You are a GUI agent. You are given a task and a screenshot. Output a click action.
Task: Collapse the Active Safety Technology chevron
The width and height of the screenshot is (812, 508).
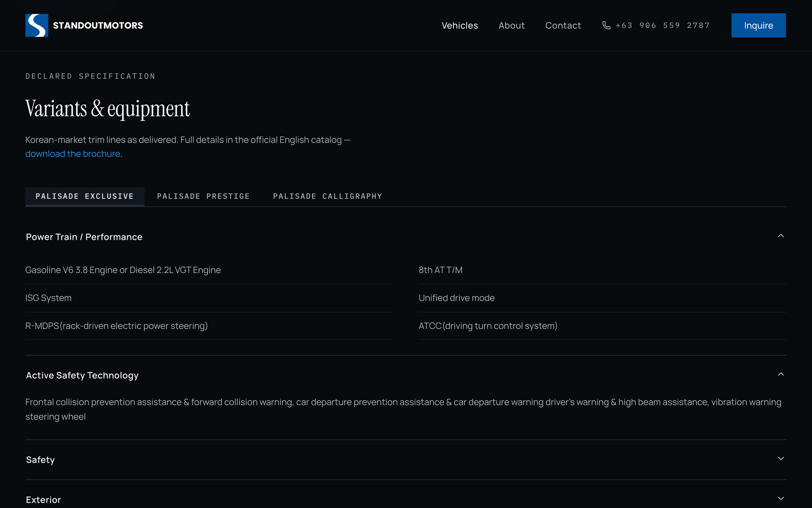781,374
